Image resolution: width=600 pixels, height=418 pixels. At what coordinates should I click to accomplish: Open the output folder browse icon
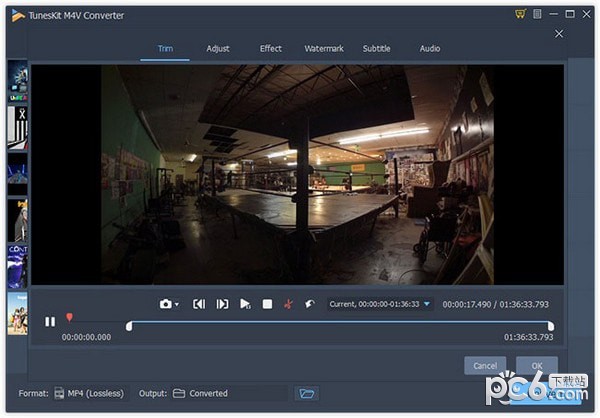point(307,394)
